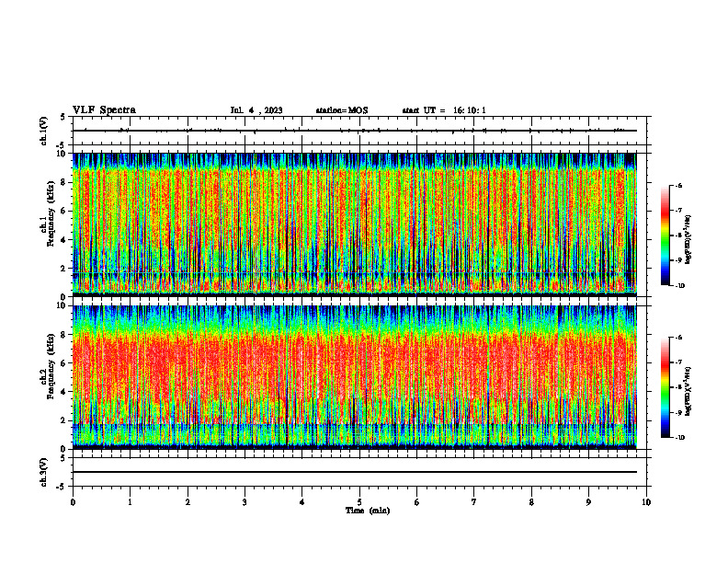This screenshot has height=563, width=728.
Task: Click the ch.2 spectrogram plot area
Action: click(x=355, y=377)
